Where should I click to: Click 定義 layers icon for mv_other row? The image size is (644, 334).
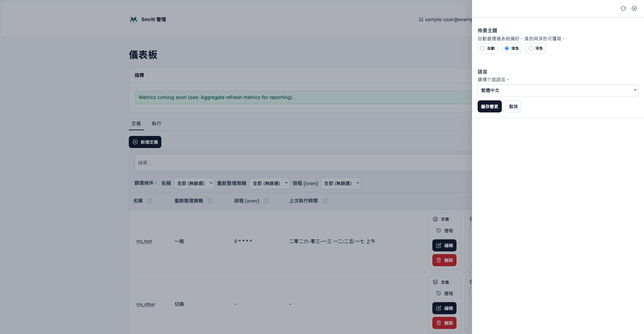[x=435, y=282]
